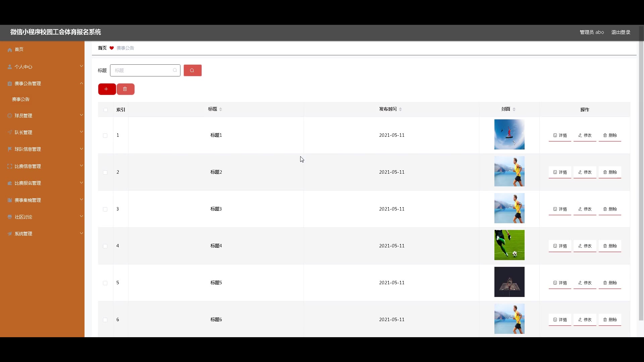Click the trash bulk-delete button
Image resolution: width=644 pixels, height=362 pixels.
coord(125,89)
